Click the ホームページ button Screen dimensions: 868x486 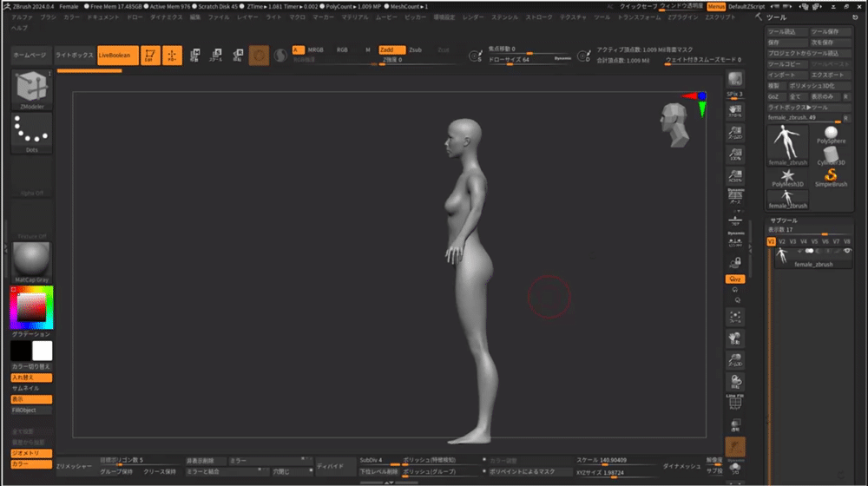[30, 56]
